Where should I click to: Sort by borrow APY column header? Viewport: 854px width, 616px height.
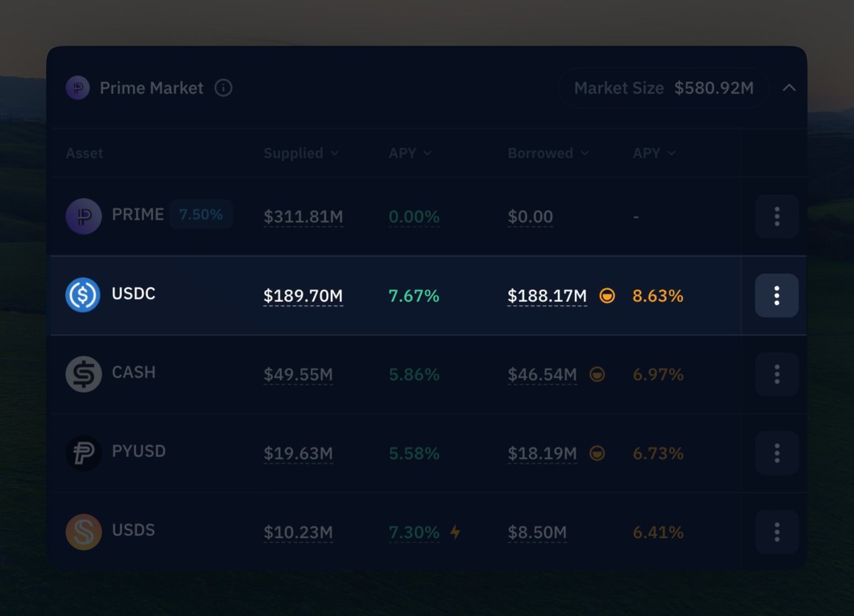pos(655,153)
